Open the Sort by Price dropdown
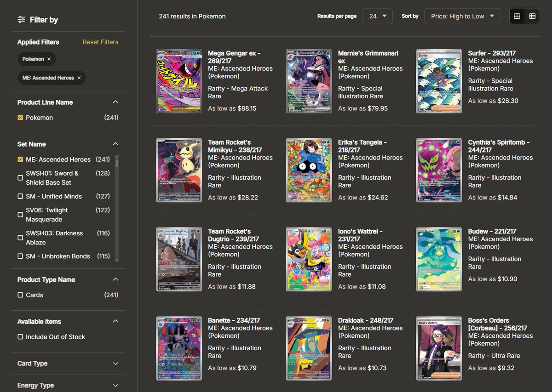 462,16
